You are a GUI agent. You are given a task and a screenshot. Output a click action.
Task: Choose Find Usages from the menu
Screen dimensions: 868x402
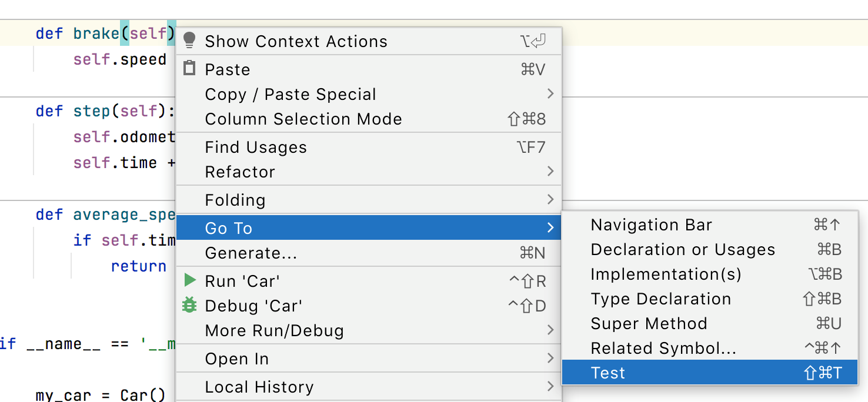(256, 147)
